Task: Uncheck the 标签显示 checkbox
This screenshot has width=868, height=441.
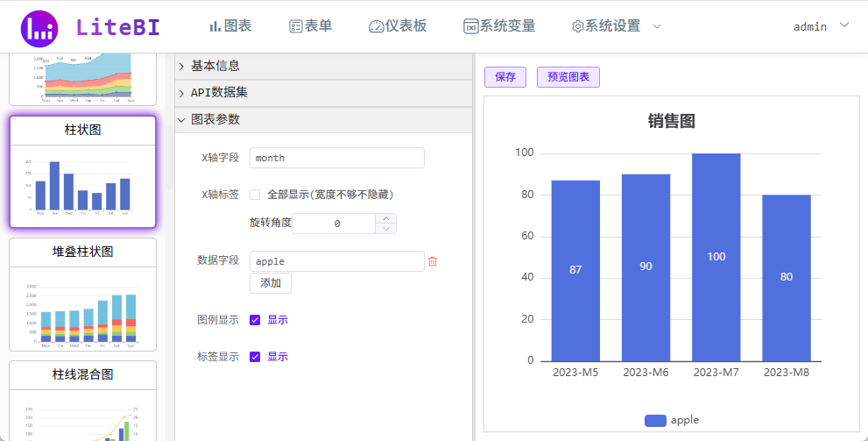Action: [255, 358]
